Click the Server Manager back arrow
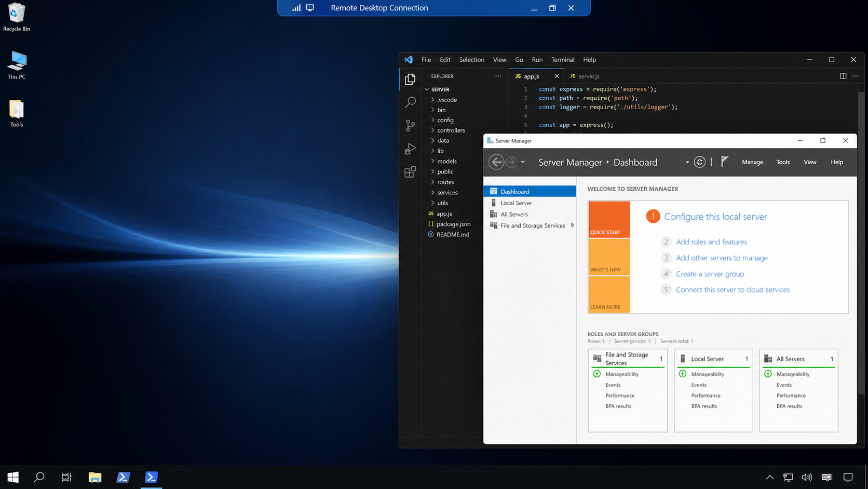 (x=496, y=162)
